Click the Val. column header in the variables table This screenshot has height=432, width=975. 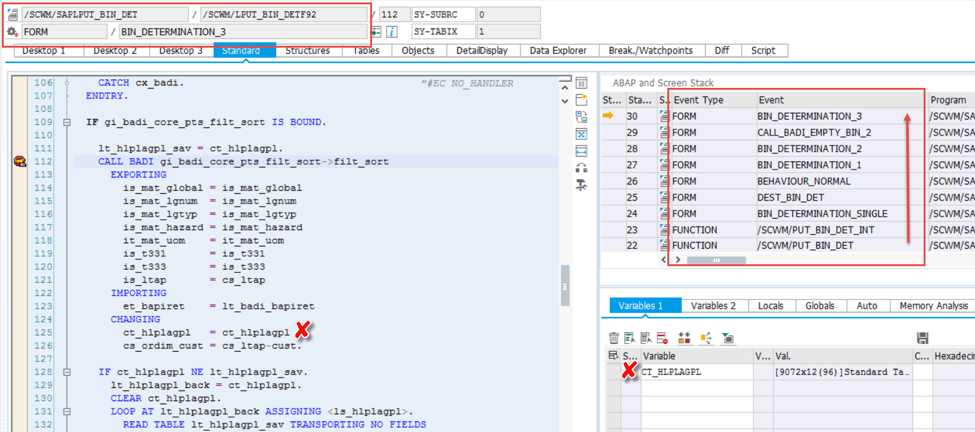click(843, 356)
